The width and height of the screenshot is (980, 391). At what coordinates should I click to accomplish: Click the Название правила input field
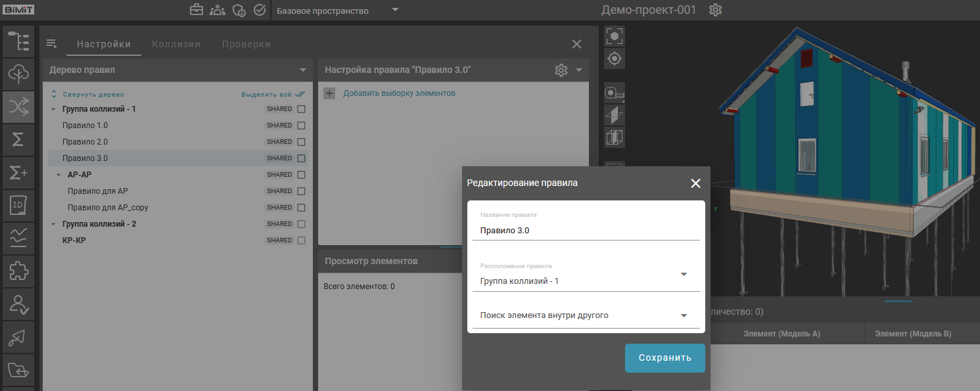point(586,231)
